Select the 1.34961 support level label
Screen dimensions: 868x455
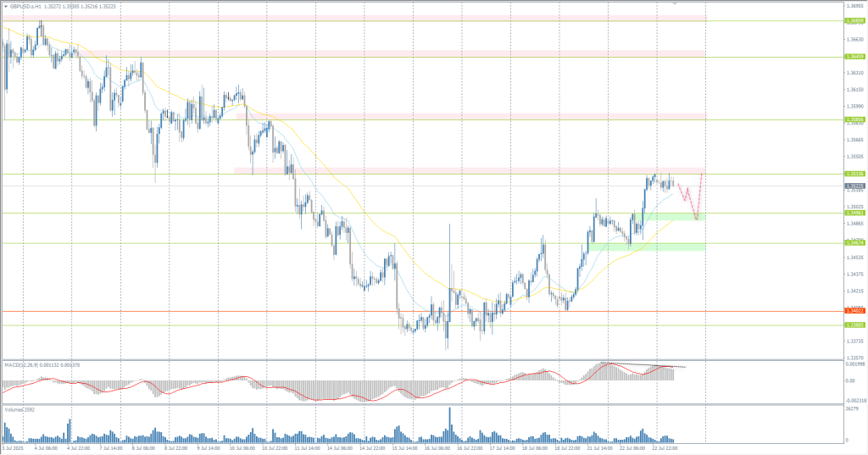(x=854, y=213)
